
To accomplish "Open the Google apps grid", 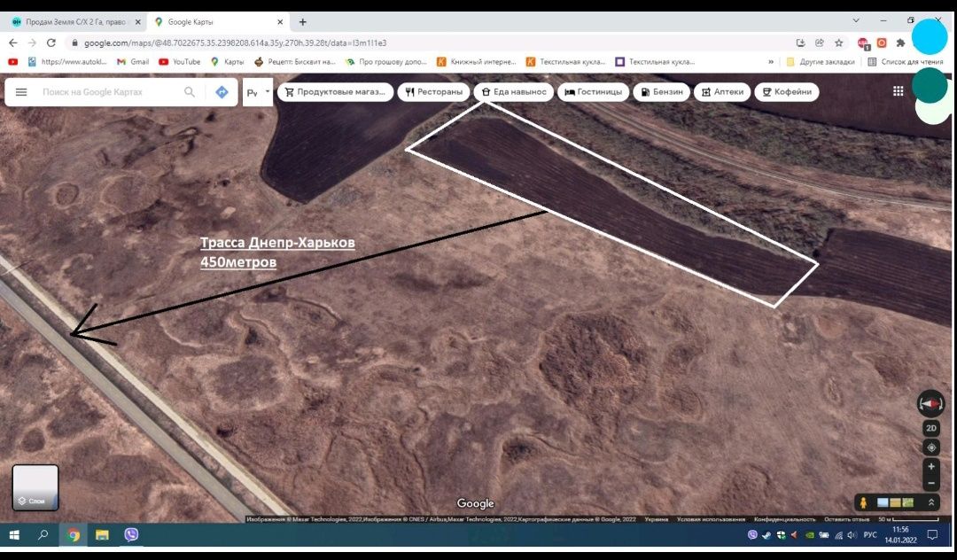I will pos(898,91).
